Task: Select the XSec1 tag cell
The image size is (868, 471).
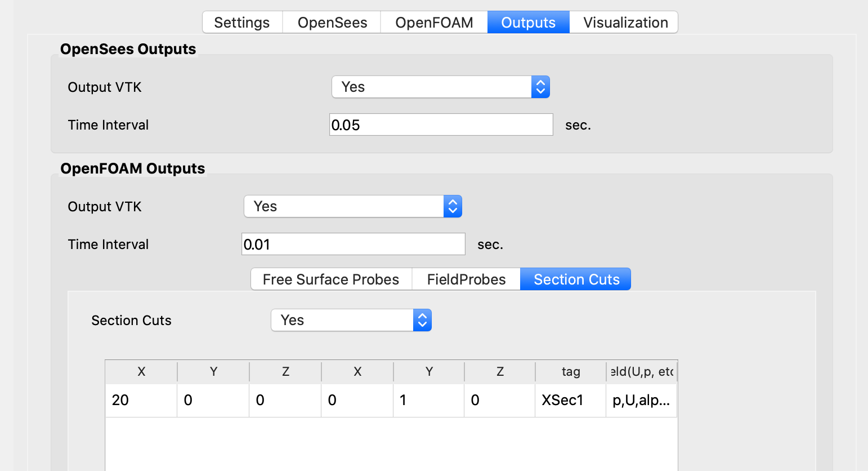Action: (571, 400)
